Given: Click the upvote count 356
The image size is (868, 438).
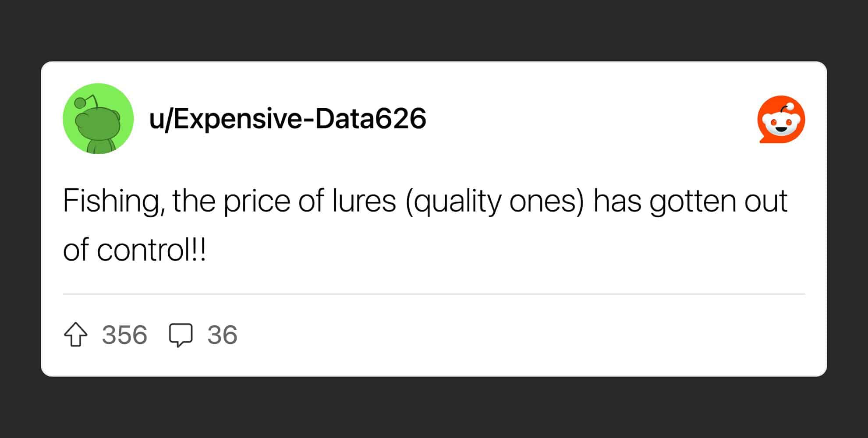Looking at the screenshot, I should 124,335.
